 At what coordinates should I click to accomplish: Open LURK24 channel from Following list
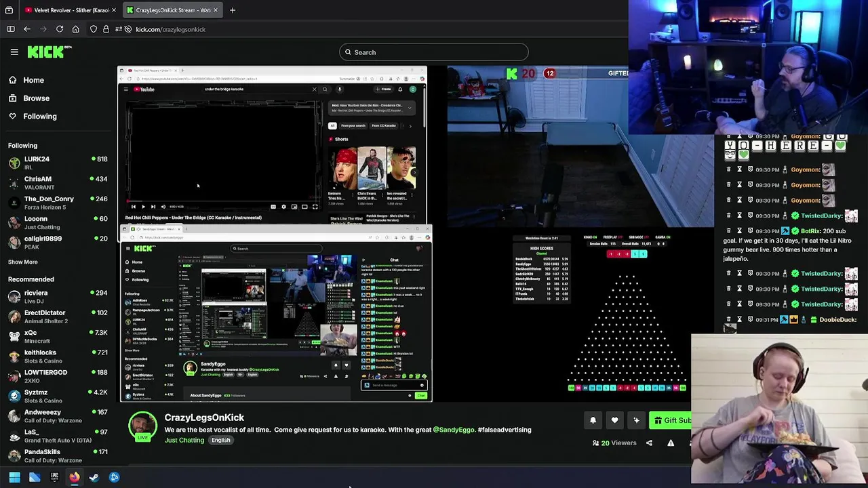pos(58,163)
